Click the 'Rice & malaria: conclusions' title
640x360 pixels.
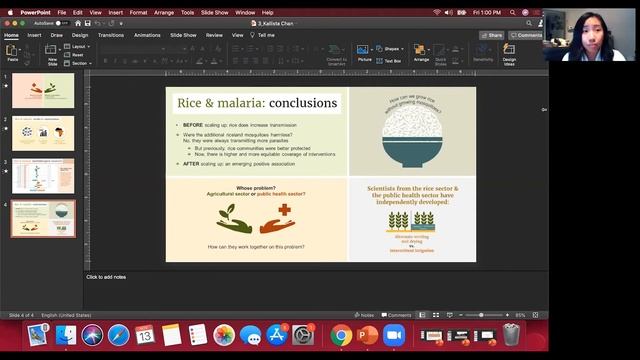(257, 103)
